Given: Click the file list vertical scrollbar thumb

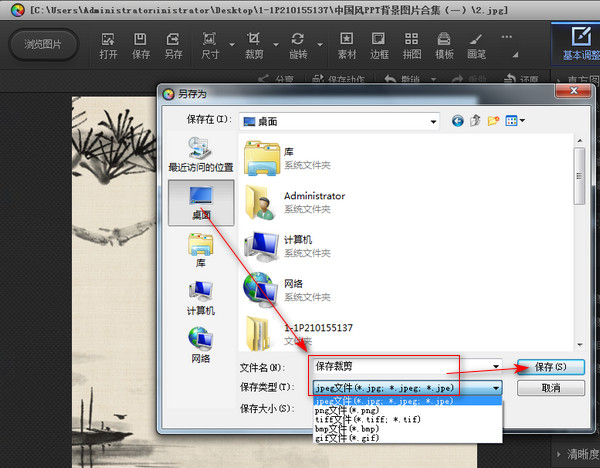Looking at the screenshot, I should point(579,176).
